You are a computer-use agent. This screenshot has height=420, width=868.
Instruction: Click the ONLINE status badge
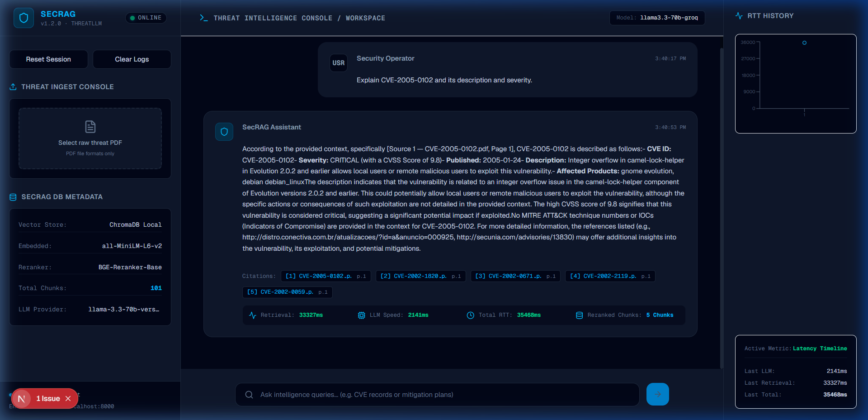[146, 18]
